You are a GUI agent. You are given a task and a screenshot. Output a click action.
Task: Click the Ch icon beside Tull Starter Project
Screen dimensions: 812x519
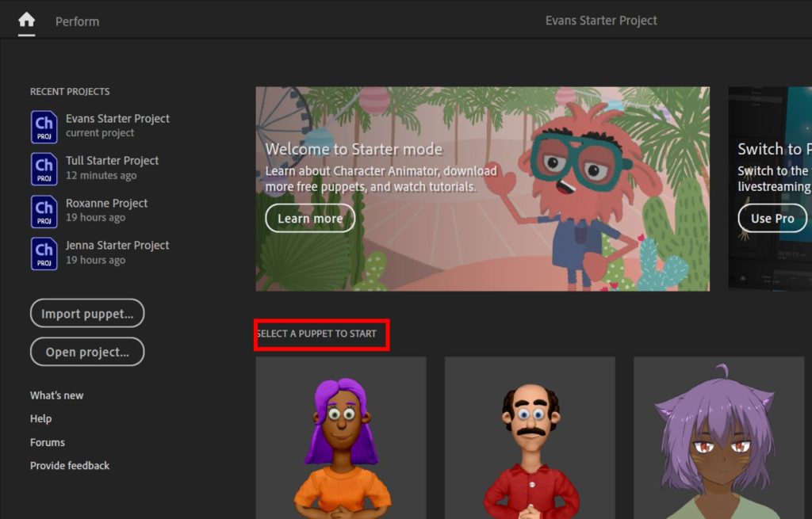pos(44,168)
